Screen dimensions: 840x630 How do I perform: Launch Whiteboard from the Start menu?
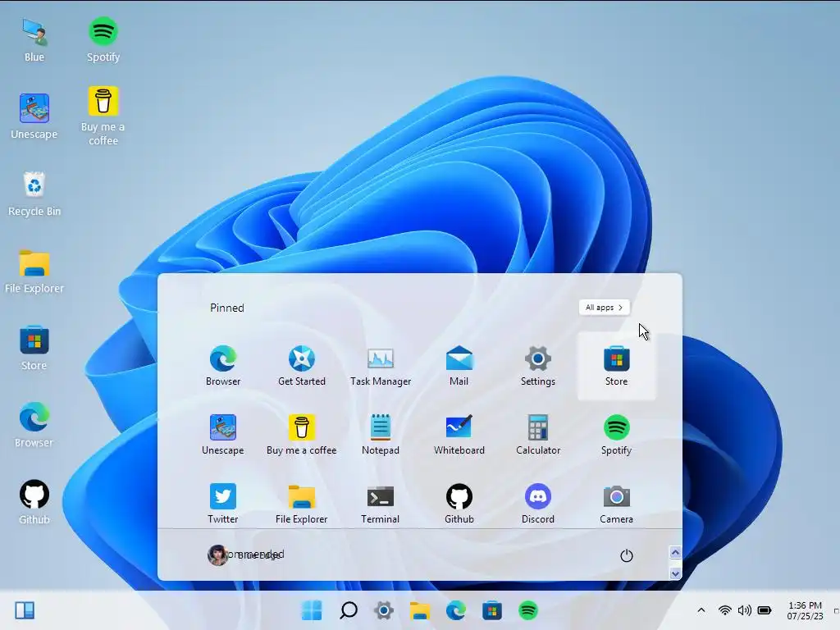tap(459, 436)
